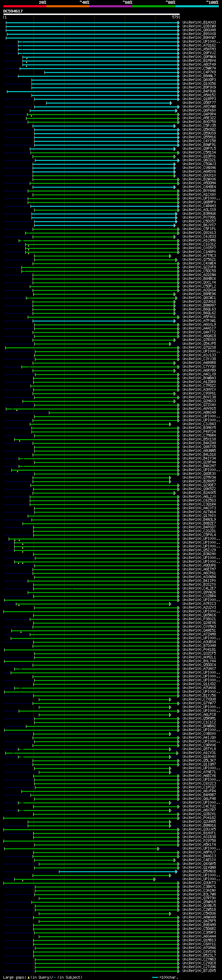
Task: Select hit UniRef100_C4P7K9
Action: click(x=199, y=72)
